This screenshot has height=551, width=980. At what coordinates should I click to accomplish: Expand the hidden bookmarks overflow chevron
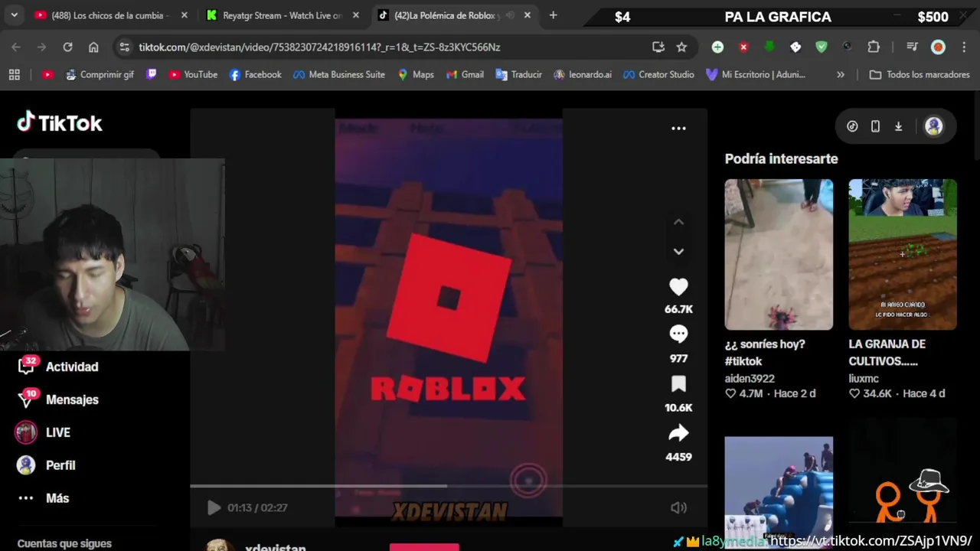tap(841, 74)
